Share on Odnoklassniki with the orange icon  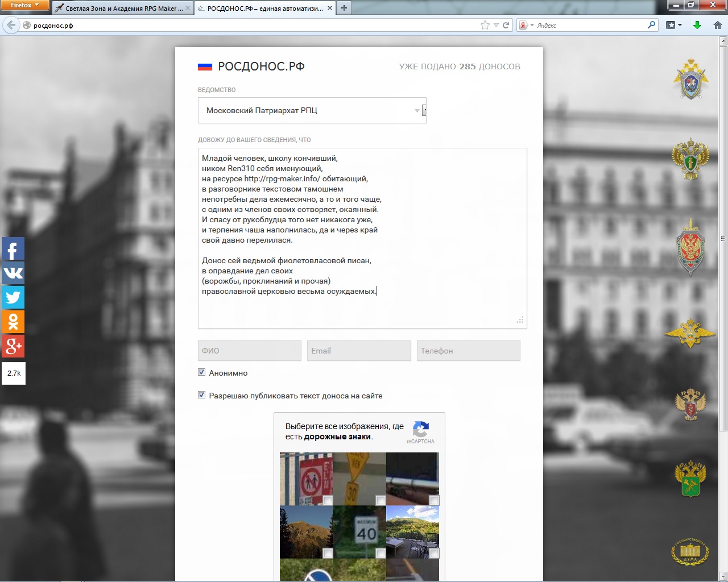(13, 321)
